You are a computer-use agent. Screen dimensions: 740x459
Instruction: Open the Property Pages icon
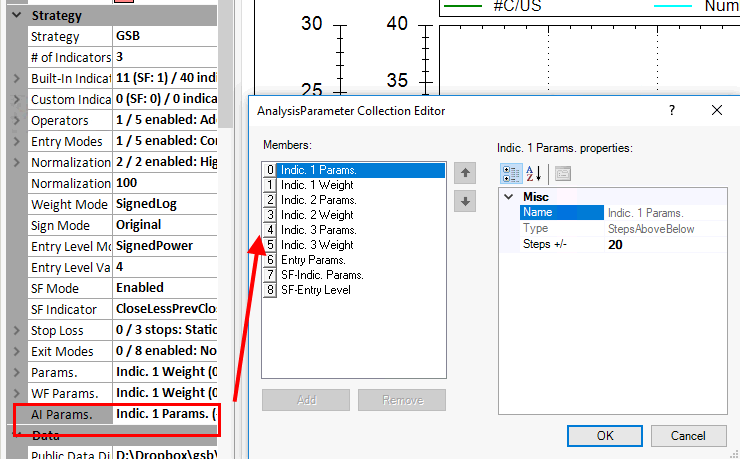point(562,173)
